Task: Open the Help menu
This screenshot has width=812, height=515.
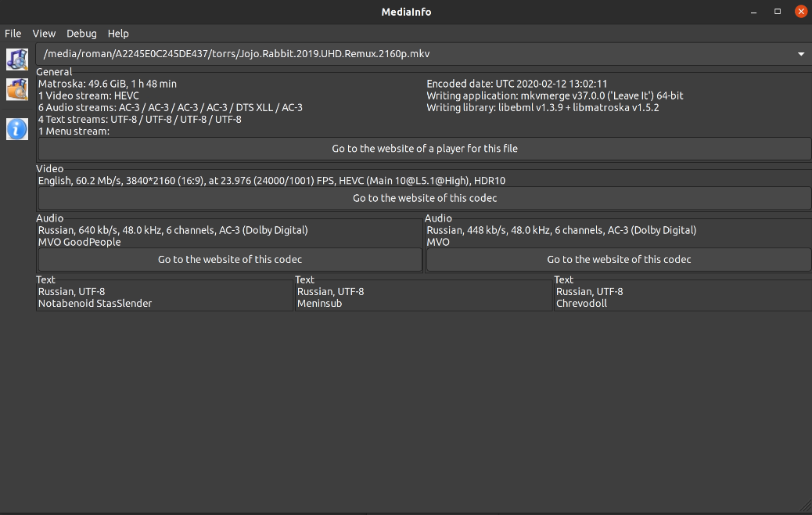Action: (x=118, y=34)
